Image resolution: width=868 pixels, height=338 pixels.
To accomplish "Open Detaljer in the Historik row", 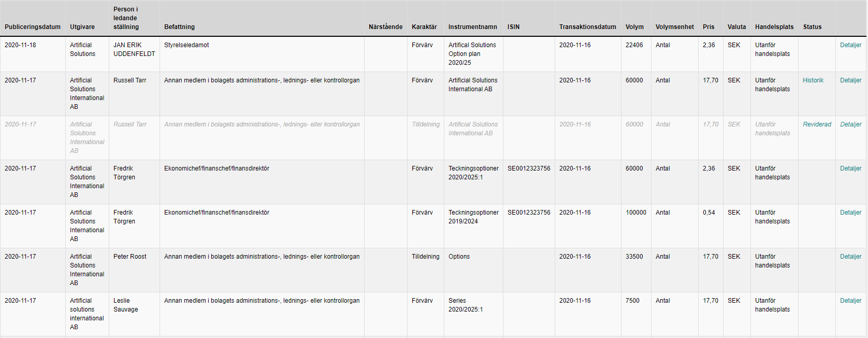I will (x=850, y=80).
